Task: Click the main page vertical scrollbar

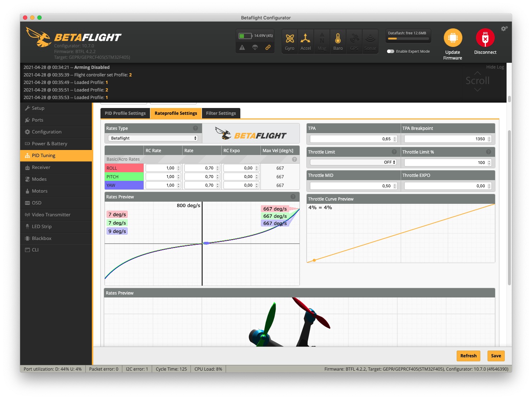Action: 509,208
